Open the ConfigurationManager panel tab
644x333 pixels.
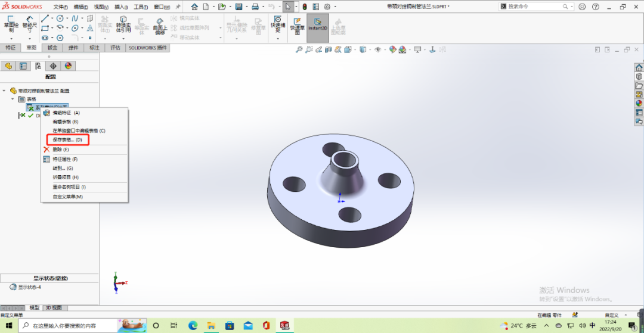click(x=38, y=66)
